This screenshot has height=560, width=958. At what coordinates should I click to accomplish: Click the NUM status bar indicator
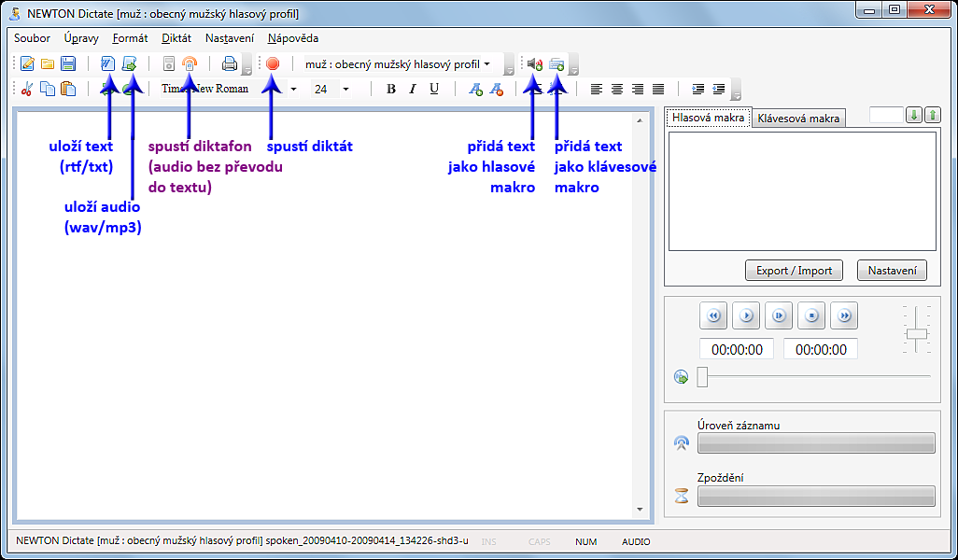click(586, 541)
